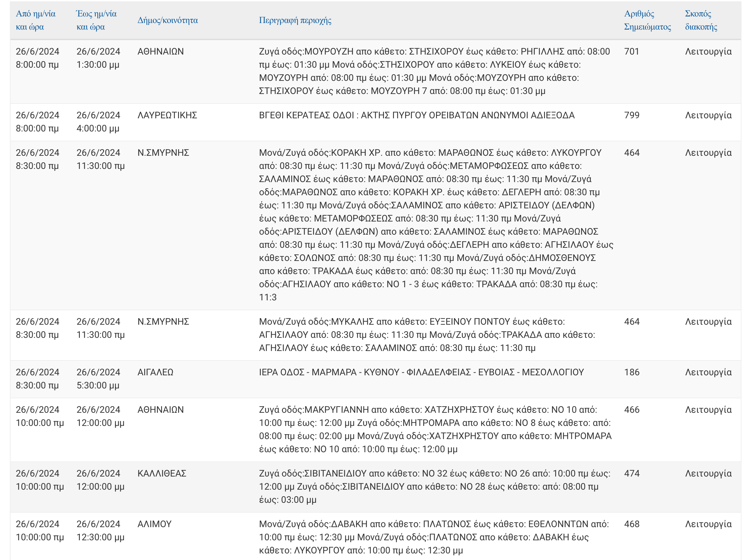Click note number 186 cell
753x560 pixels.
click(x=631, y=372)
